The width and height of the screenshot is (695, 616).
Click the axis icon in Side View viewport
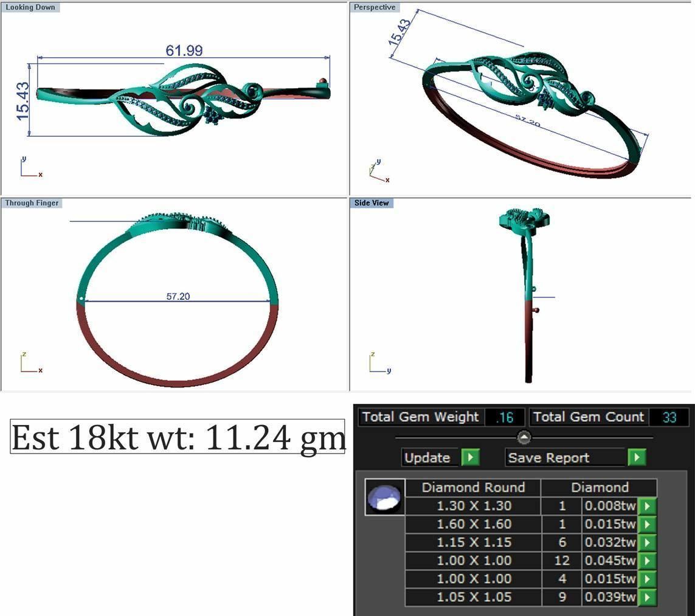pyautogui.click(x=380, y=362)
